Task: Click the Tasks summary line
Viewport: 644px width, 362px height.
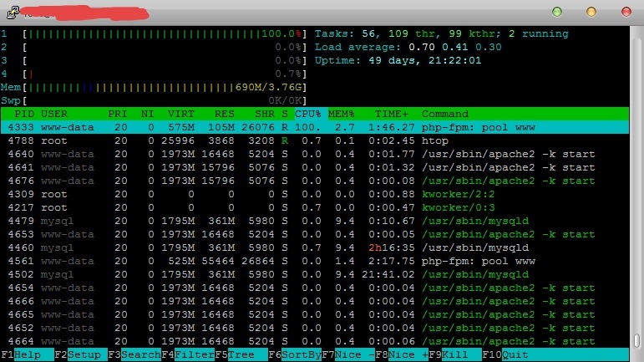Action: click(x=442, y=33)
